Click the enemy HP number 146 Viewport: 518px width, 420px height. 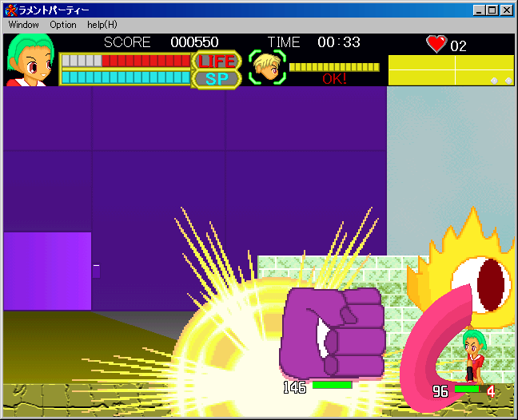295,387
